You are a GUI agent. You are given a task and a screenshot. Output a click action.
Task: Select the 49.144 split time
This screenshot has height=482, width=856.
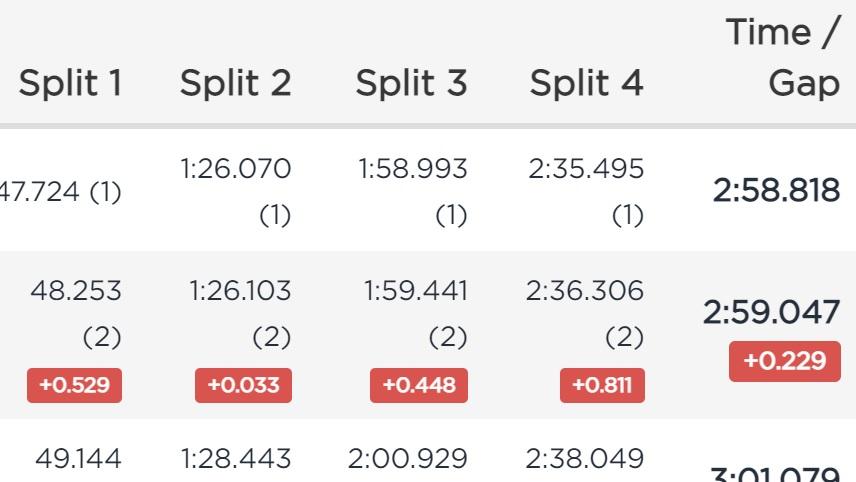78,459
